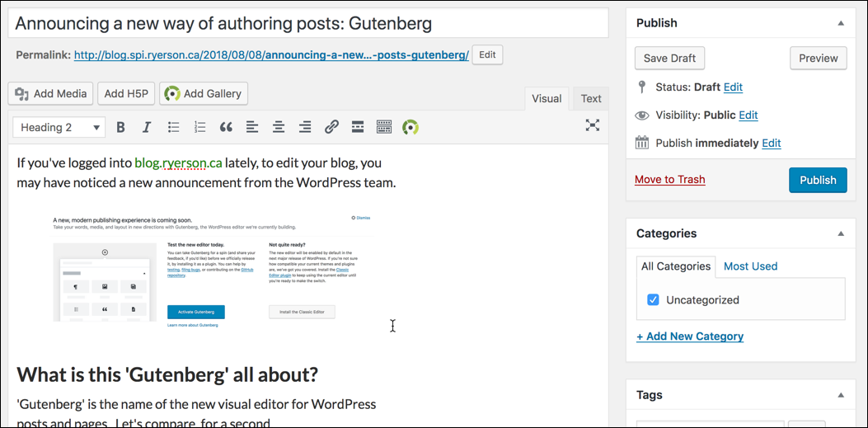Click into the post title field
Screen dimensions: 868x428
pos(308,23)
